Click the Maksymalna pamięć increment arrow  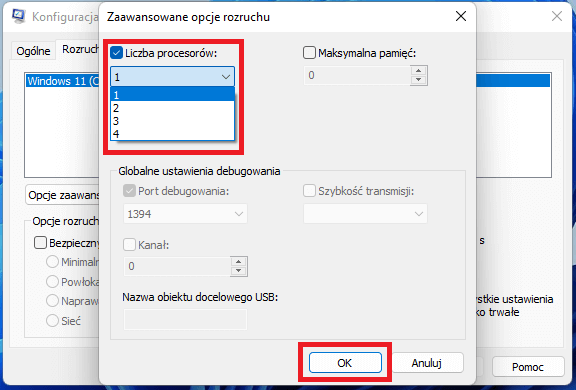(x=418, y=71)
